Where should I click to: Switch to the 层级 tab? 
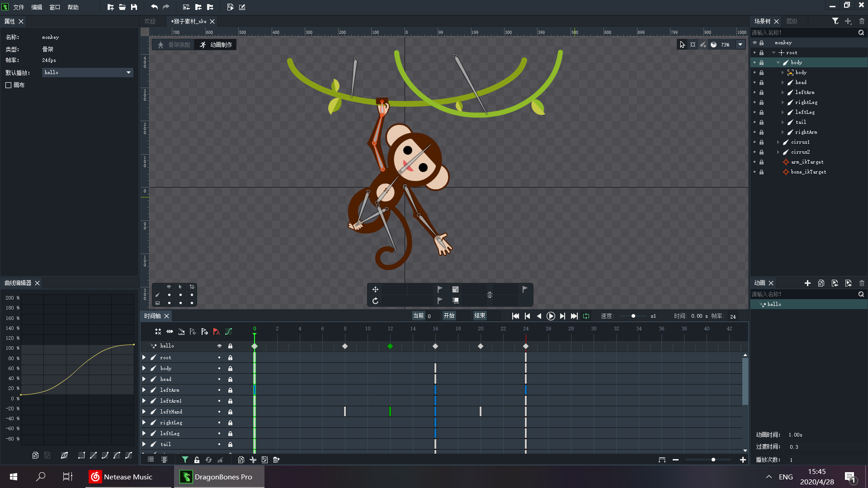pyautogui.click(x=792, y=21)
